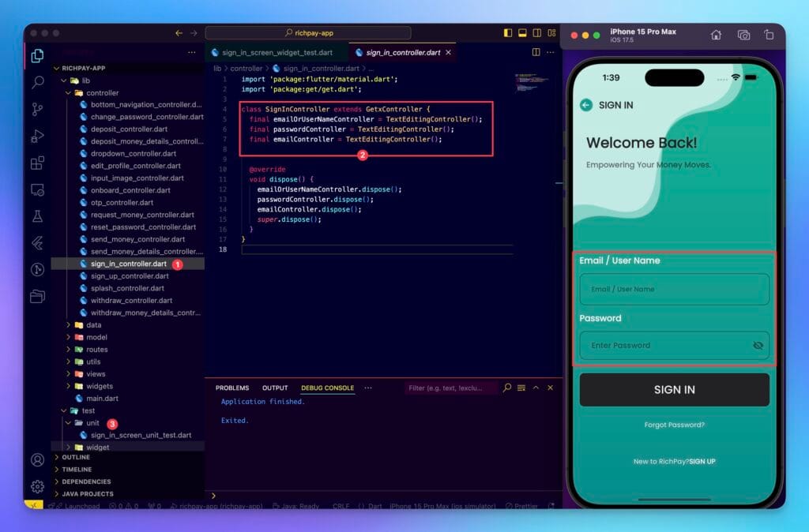Open the Extensions view

pos(37,163)
